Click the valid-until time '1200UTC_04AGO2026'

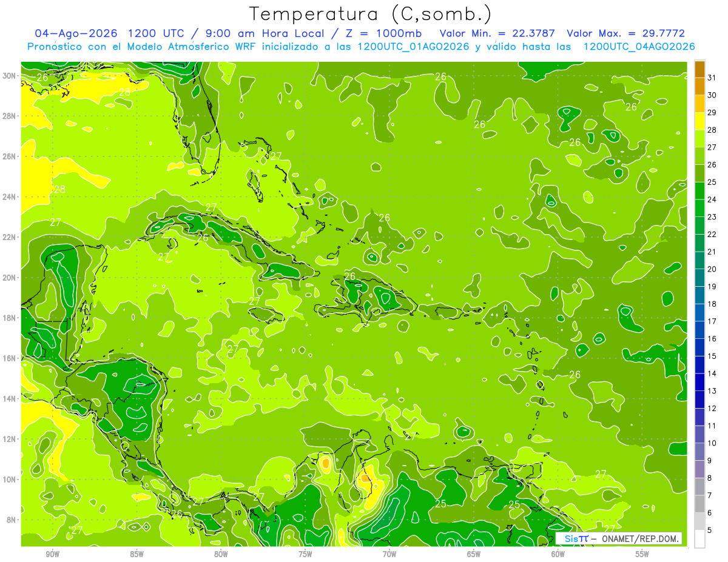(x=639, y=47)
